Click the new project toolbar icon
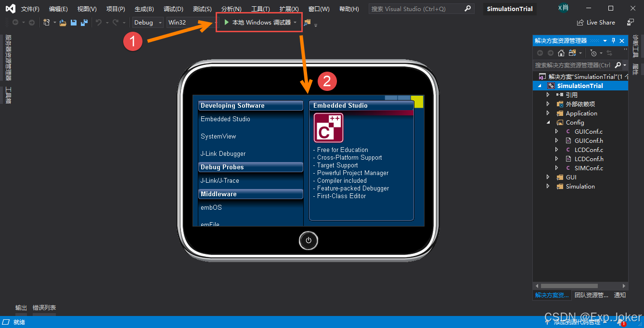The height and width of the screenshot is (328, 644). click(x=46, y=23)
